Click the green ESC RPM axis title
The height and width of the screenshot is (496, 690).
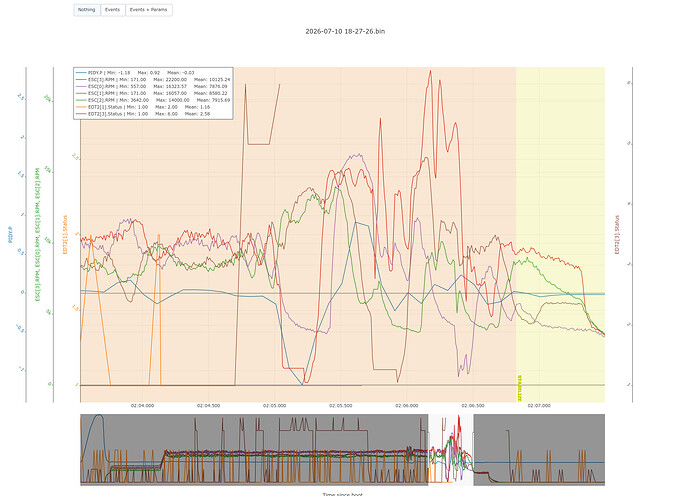37,235
